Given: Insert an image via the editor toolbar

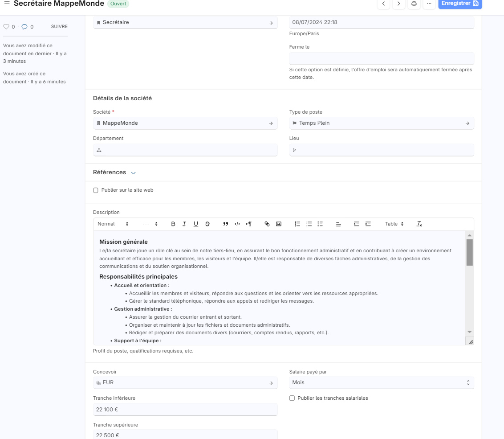Looking at the screenshot, I should (279, 224).
